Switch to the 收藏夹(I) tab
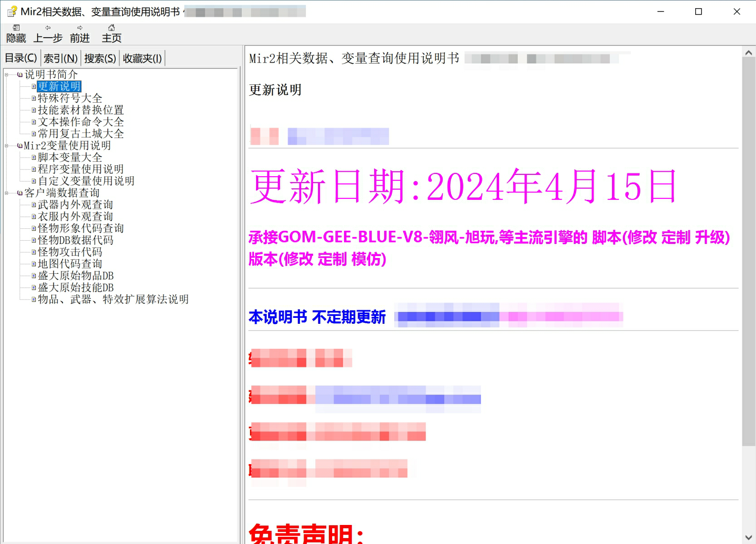756x544 pixels. click(142, 58)
